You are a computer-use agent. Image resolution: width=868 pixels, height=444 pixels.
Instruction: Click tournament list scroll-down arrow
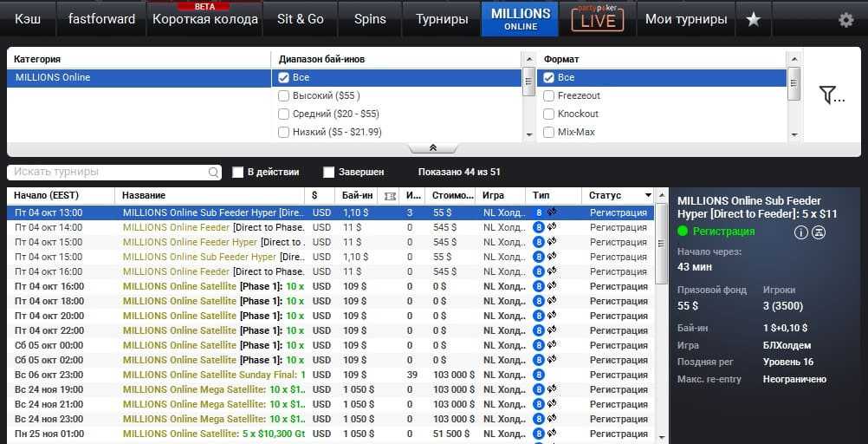661,437
